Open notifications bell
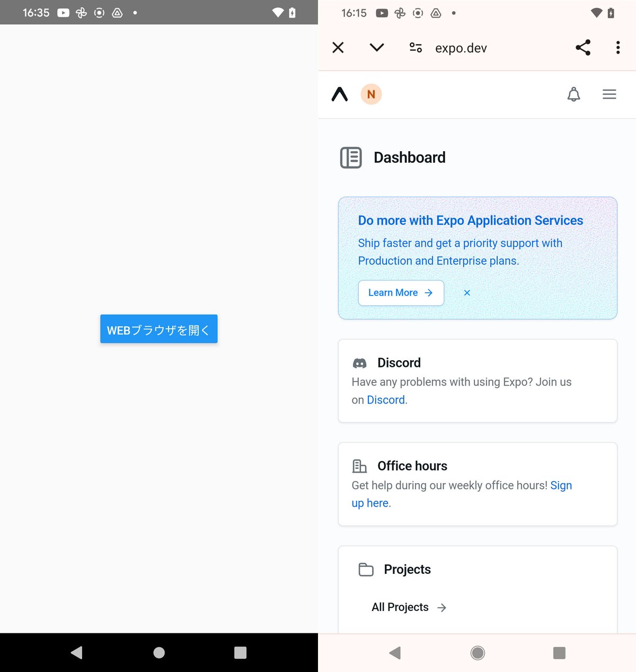 (x=574, y=94)
